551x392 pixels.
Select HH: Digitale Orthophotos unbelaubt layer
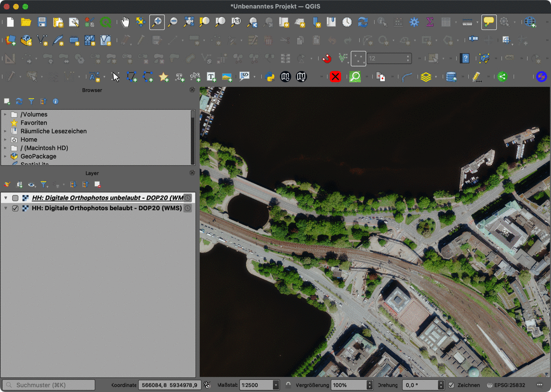(x=107, y=198)
